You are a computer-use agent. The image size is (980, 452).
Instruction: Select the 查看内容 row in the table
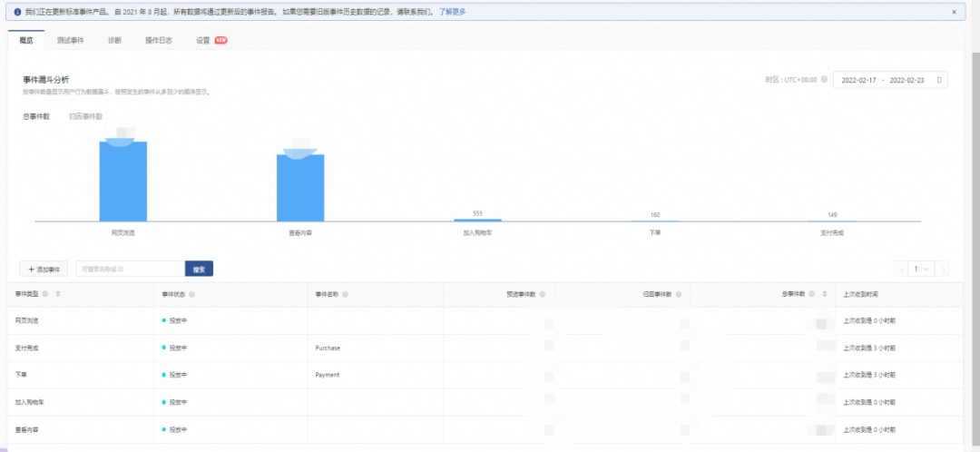[485, 430]
